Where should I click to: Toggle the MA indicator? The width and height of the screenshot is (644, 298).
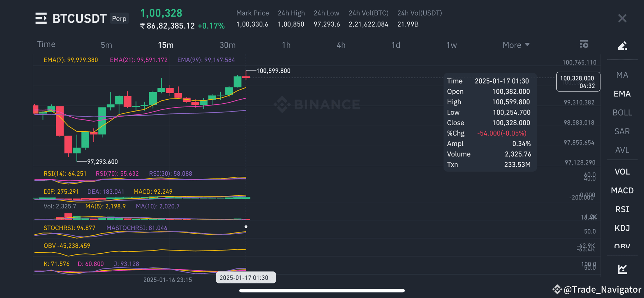point(622,75)
